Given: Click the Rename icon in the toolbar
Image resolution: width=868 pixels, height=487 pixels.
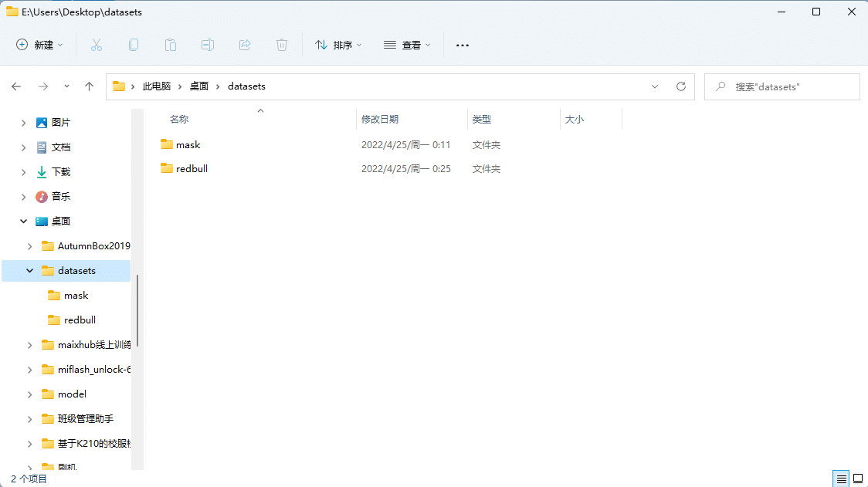Looking at the screenshot, I should (207, 45).
